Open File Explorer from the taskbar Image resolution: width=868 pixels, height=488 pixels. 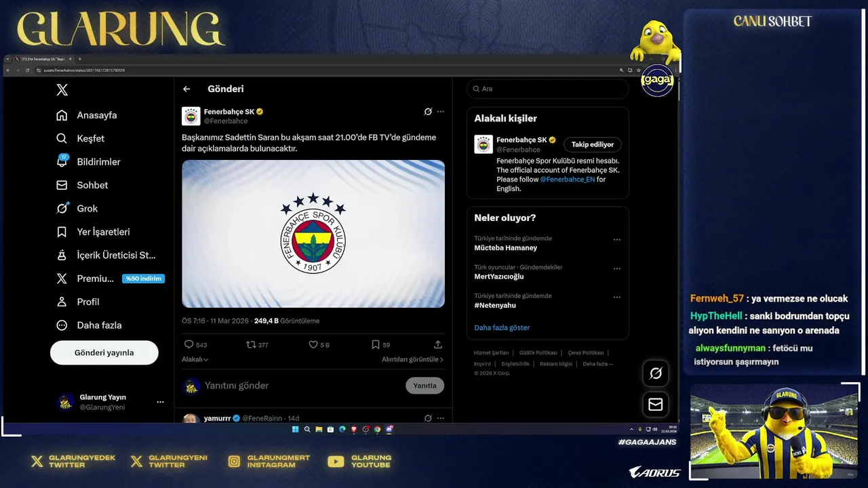tap(319, 429)
